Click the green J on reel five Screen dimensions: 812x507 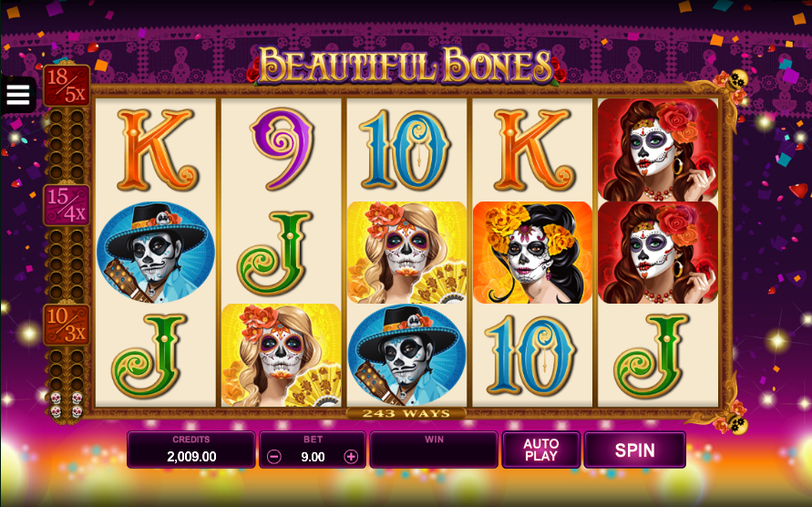click(653, 355)
